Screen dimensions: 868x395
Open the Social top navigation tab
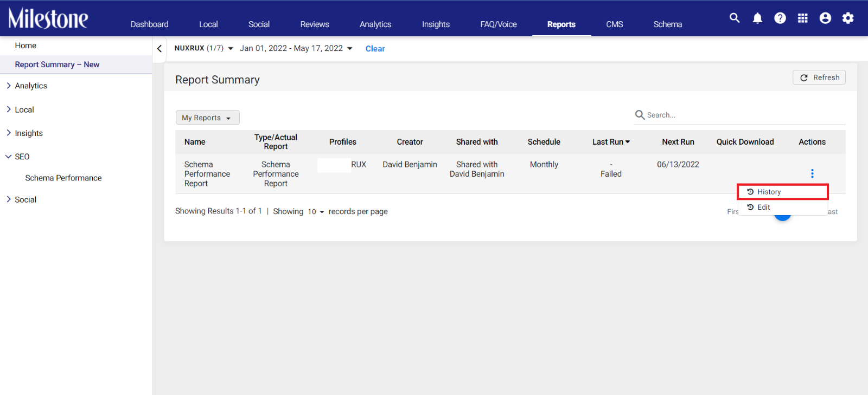click(259, 24)
